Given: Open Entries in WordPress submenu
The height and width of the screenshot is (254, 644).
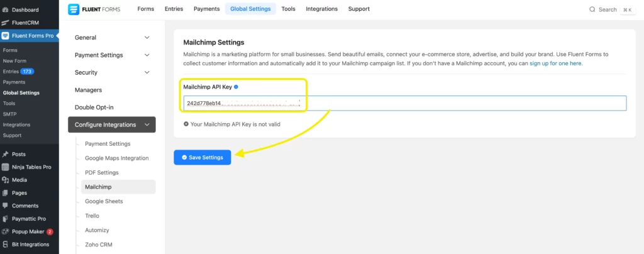Looking at the screenshot, I should [11, 72].
